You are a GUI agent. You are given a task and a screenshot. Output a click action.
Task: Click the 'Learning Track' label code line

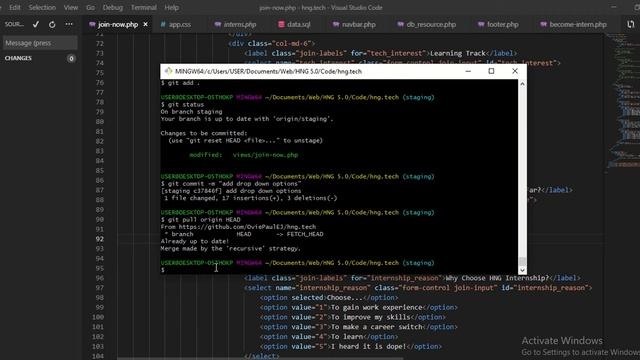(381, 53)
